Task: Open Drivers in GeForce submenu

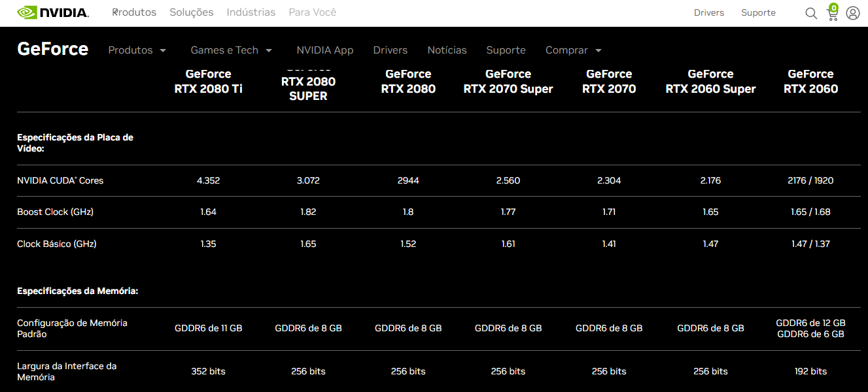Action: tap(390, 50)
